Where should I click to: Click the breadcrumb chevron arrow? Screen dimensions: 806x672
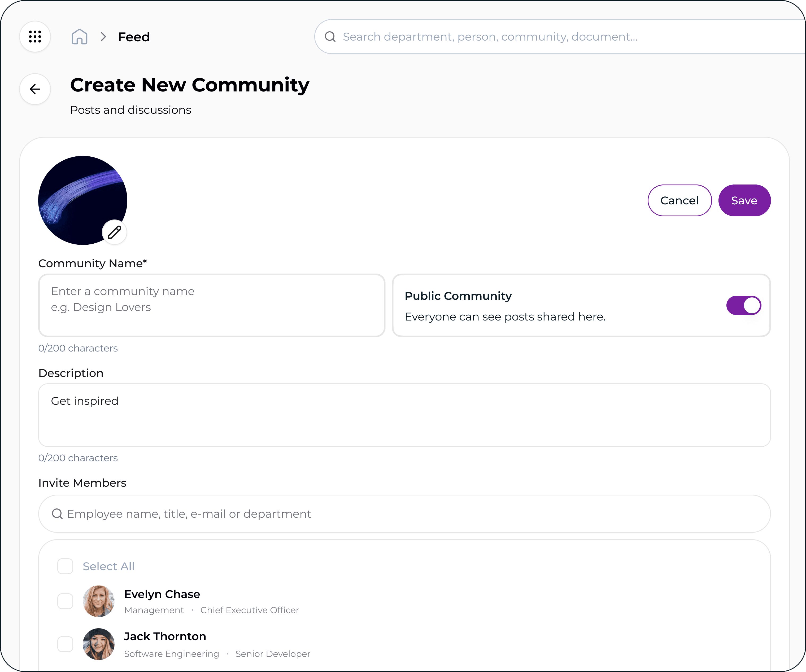(103, 37)
